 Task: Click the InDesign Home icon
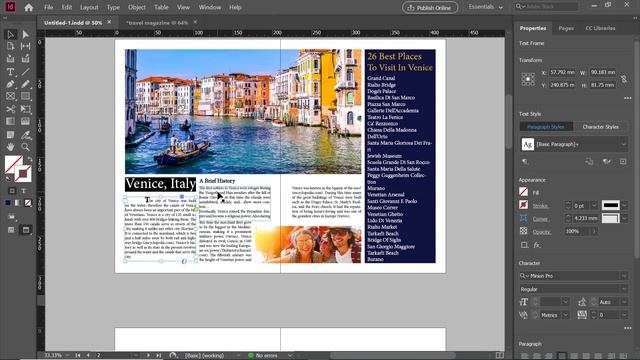29,7
